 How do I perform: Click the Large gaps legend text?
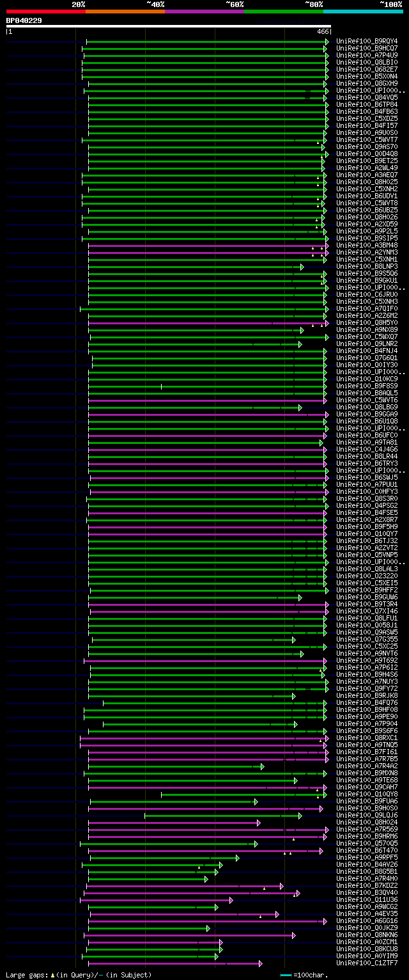(79, 975)
